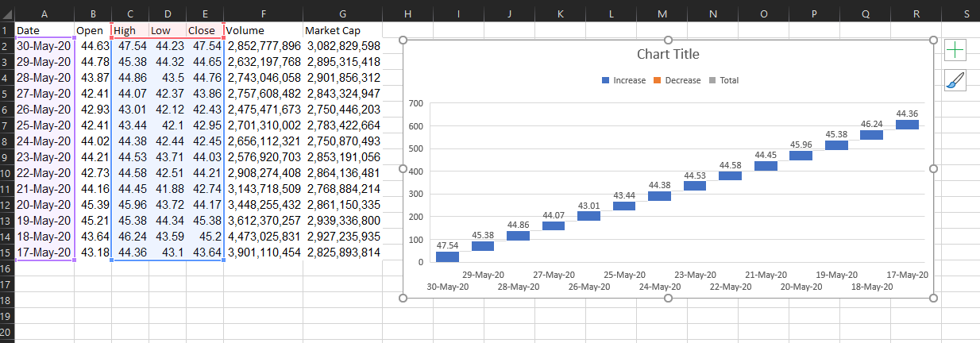Click the Total legend entry
980x343 pixels.
point(723,80)
